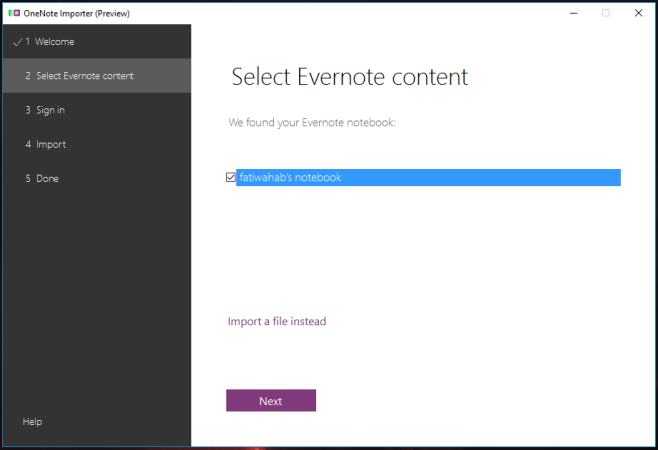Minimize the OneNote Importer window
Viewport: 658px width, 450px height.
click(x=574, y=13)
